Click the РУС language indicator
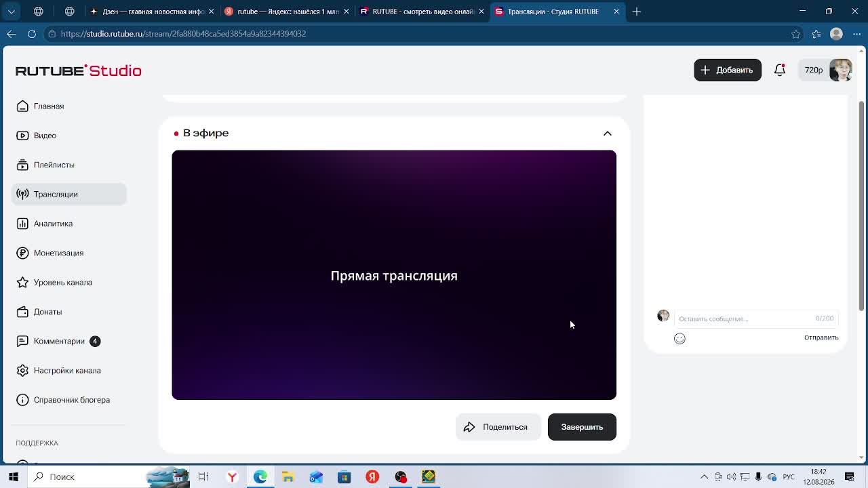The width and height of the screenshot is (868, 488). 789,476
